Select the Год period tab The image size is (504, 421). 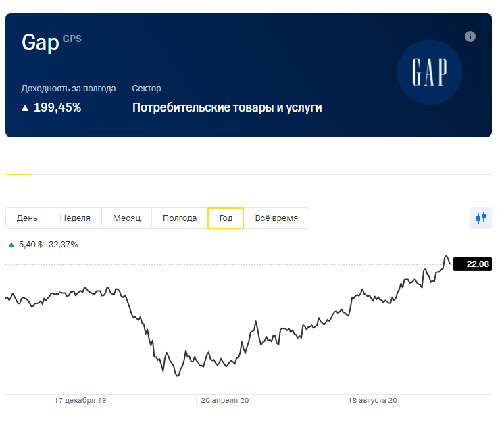226,218
